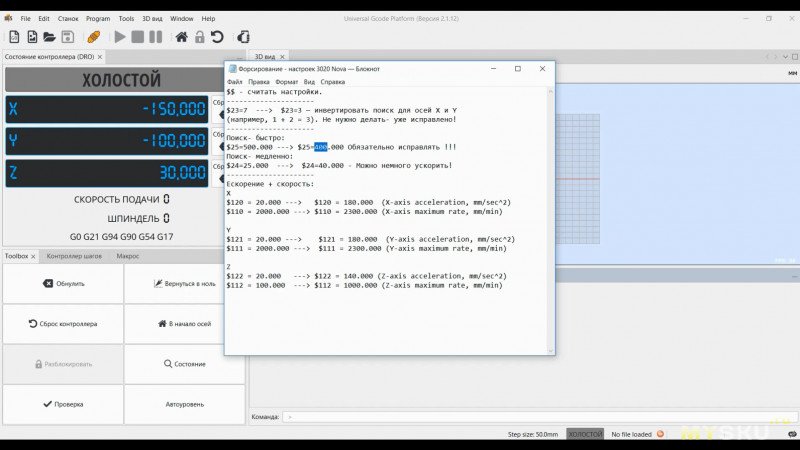
Task: Click the Z axis position readout
Action: [107, 173]
